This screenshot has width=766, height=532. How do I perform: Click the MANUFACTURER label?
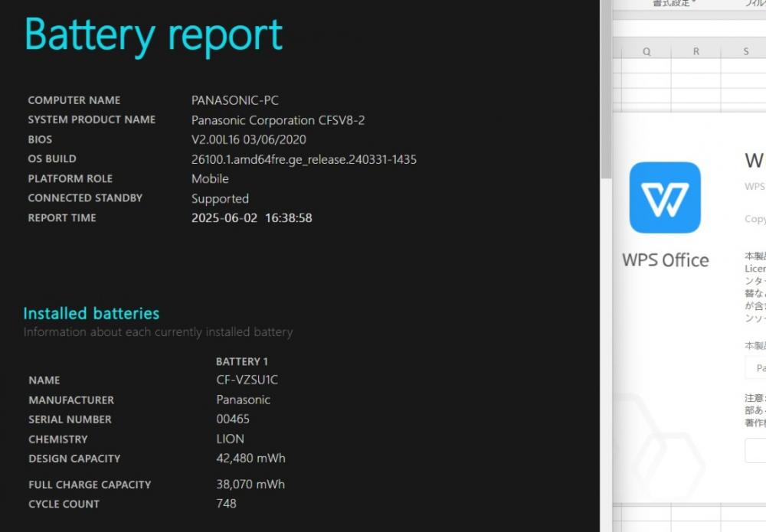[71, 400]
